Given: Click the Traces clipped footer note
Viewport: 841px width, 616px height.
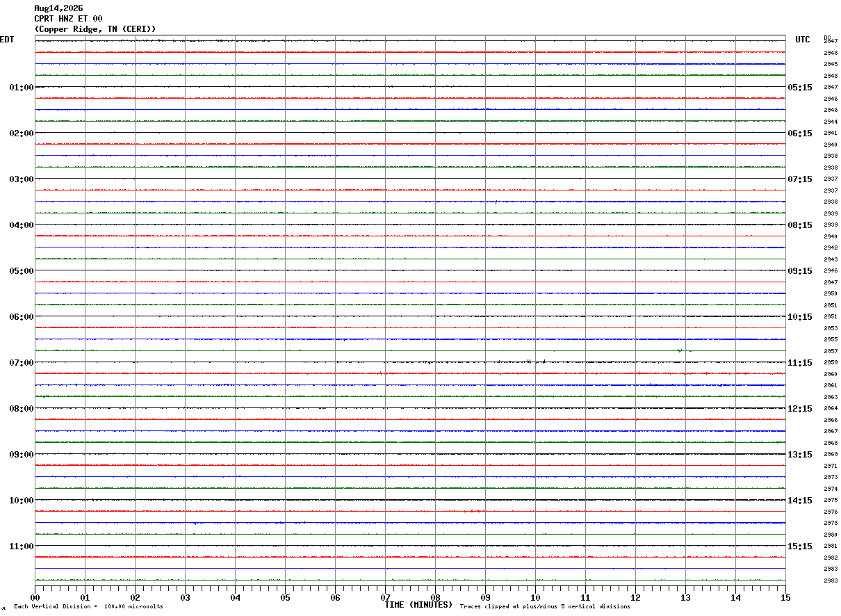Looking at the screenshot, I should point(545,607).
